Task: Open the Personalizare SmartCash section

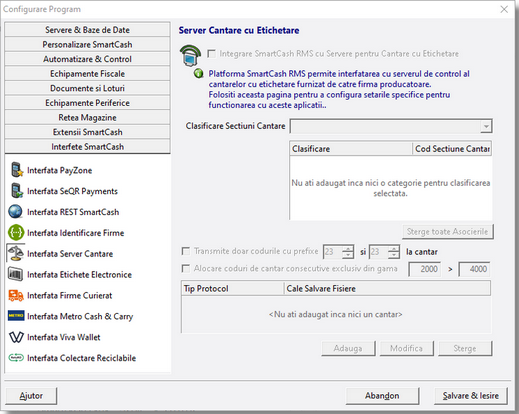Action: (x=87, y=44)
